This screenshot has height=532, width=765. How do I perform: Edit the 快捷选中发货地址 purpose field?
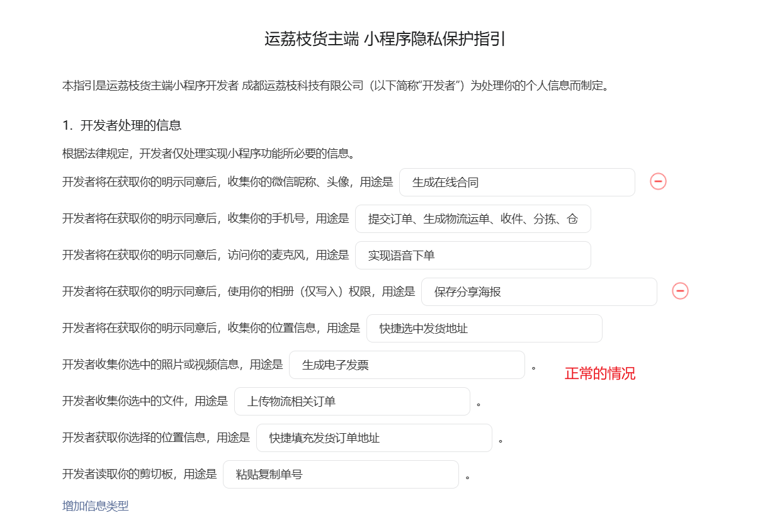[484, 329]
